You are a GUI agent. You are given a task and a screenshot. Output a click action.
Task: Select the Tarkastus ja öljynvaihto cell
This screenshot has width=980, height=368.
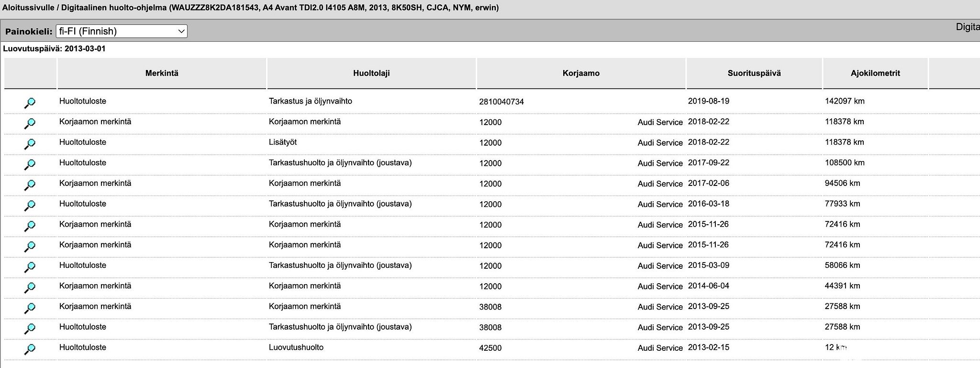coord(311,101)
